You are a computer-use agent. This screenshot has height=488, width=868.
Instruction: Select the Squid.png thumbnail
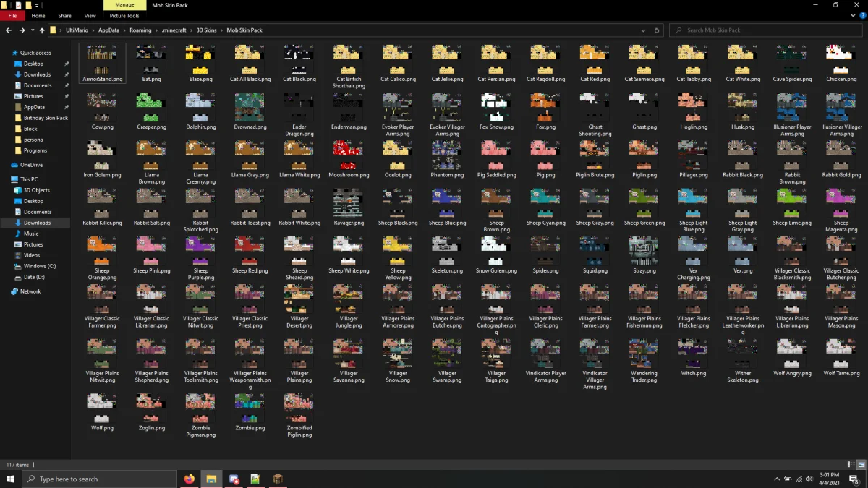(595, 251)
